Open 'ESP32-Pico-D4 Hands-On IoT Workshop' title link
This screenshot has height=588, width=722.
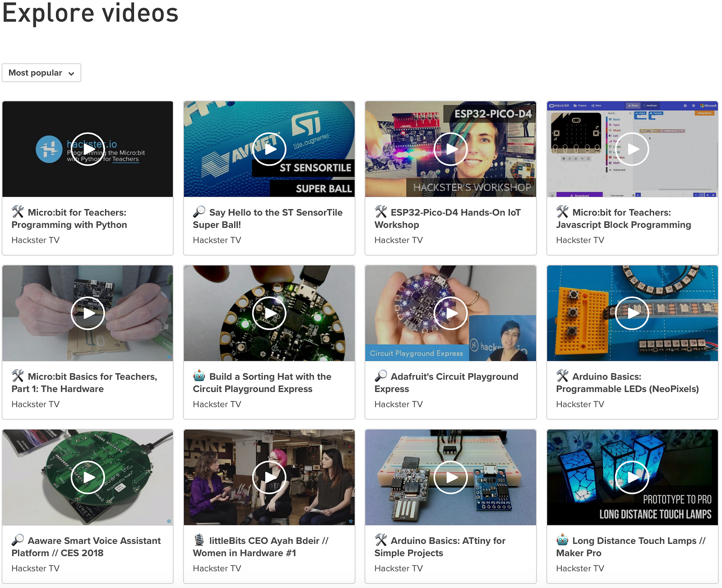(x=448, y=219)
